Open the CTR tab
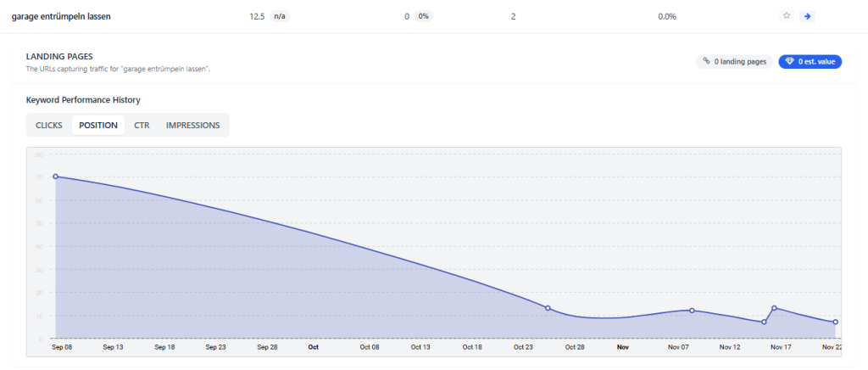Viewport: 868px width, 370px height. coord(142,126)
